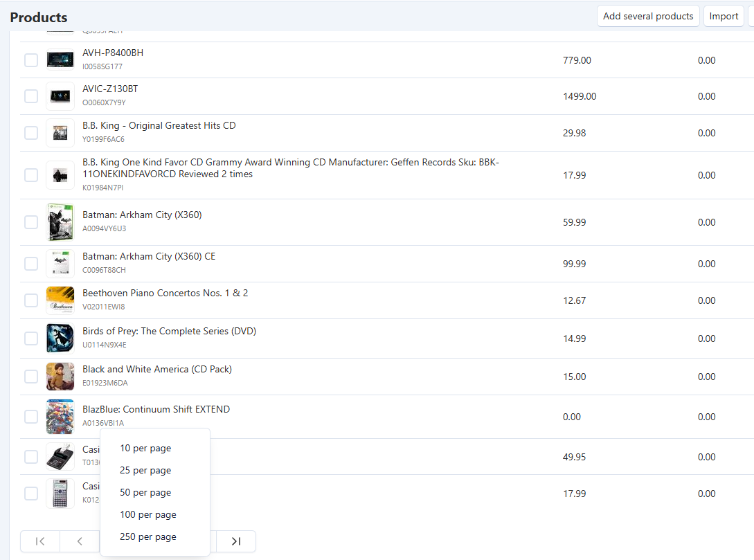Select the Beethoven Piano Concertos checkbox
This screenshot has width=754, height=560.
[31, 300]
